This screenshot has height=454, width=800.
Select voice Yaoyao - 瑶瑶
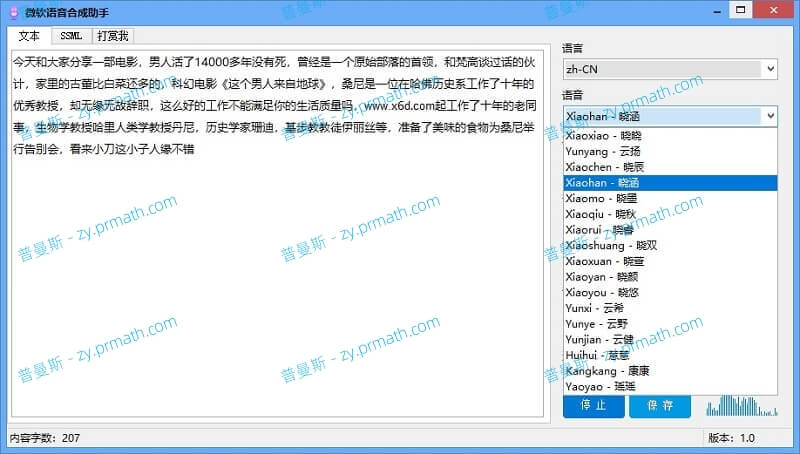coord(670,387)
